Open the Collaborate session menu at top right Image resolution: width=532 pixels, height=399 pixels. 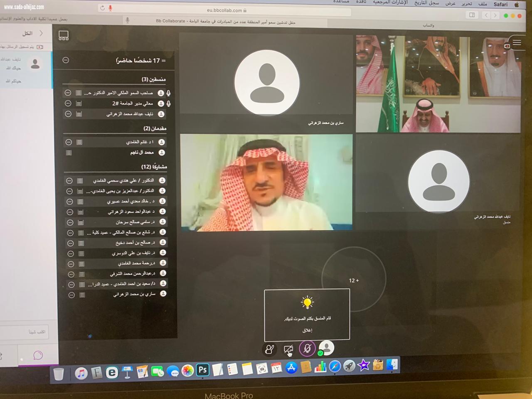[x=517, y=42]
